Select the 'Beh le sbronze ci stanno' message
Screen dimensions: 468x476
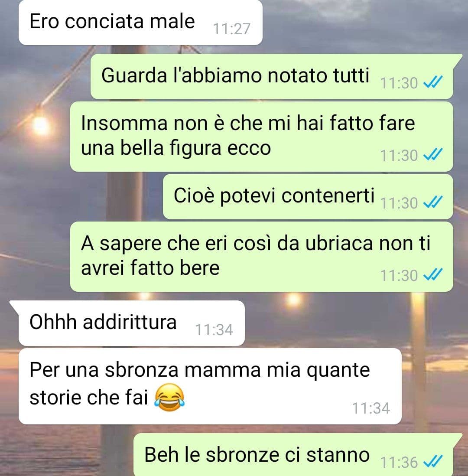(x=298, y=454)
